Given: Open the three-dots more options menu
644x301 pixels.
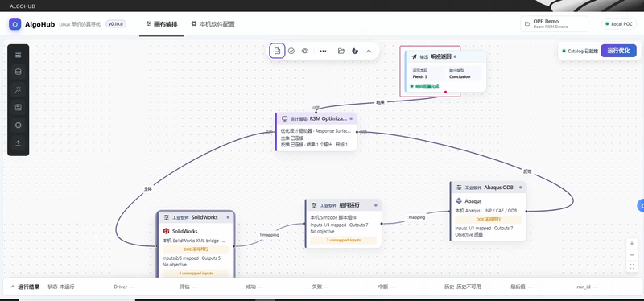Looking at the screenshot, I should [x=324, y=51].
